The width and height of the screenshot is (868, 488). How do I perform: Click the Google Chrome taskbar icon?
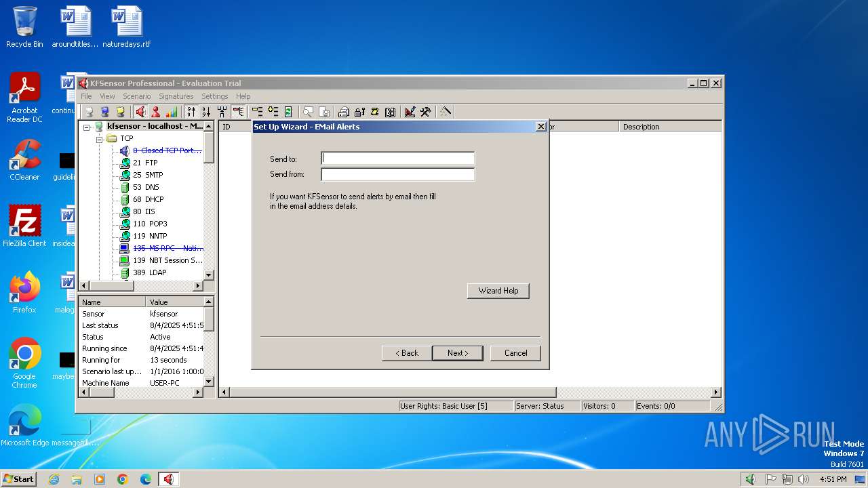(123, 479)
